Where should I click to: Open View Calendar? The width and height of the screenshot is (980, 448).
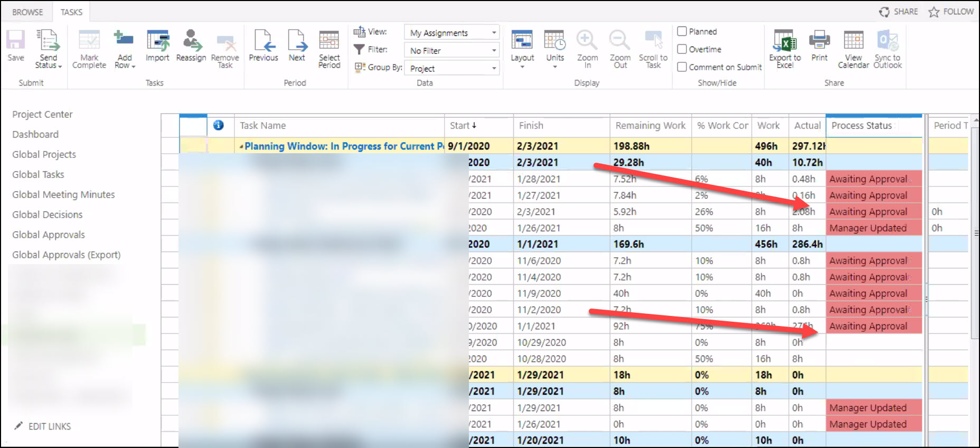point(853,49)
